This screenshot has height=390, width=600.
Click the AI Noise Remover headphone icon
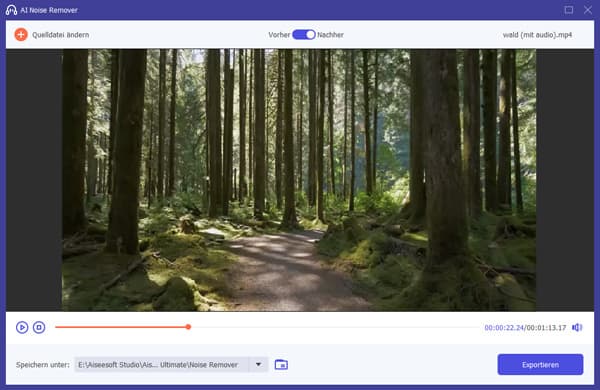[x=11, y=10]
